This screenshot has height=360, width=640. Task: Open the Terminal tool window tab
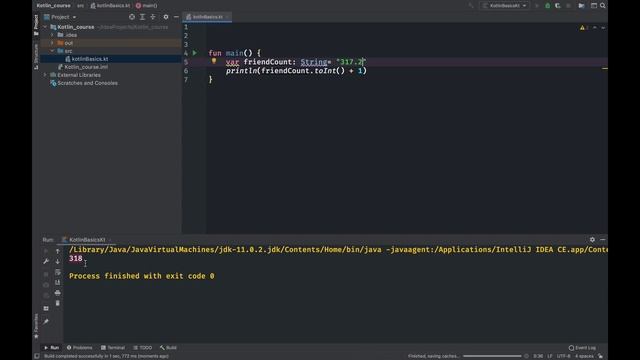113,348
